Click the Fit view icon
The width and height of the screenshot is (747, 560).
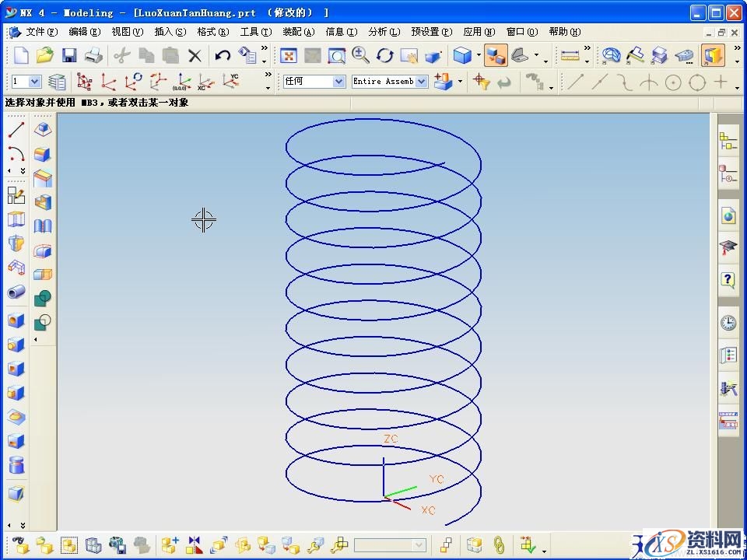[x=289, y=55]
